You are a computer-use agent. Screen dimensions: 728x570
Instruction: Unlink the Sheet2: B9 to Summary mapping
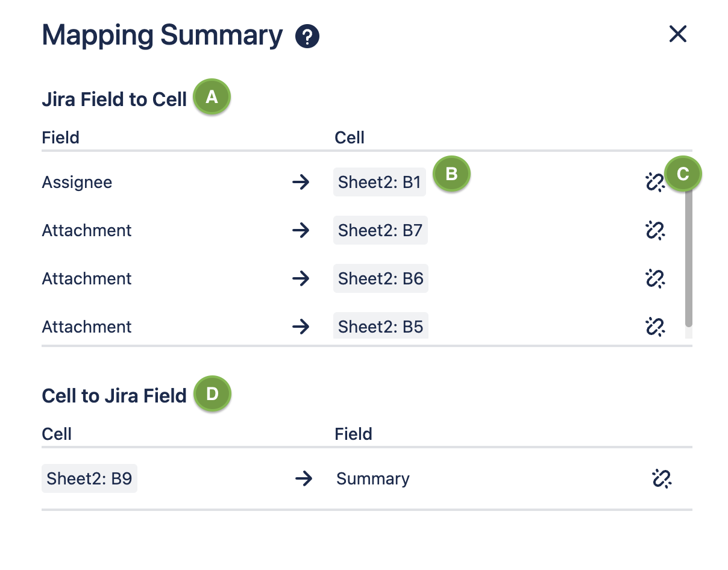tap(661, 478)
